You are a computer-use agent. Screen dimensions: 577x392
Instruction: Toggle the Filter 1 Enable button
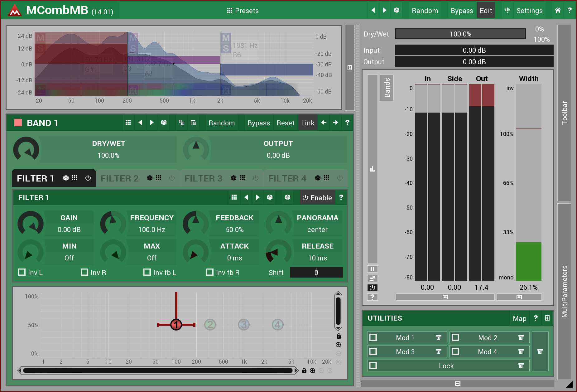coord(317,198)
